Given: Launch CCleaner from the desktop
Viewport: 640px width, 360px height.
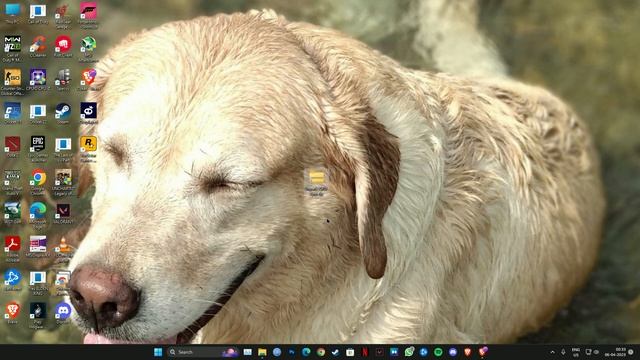Looking at the screenshot, I should click(38, 47).
